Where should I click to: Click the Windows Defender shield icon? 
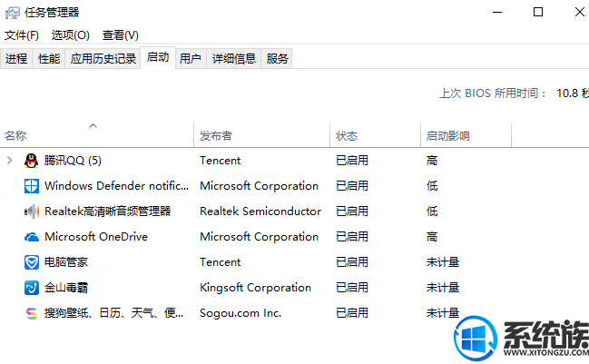pyautogui.click(x=31, y=186)
